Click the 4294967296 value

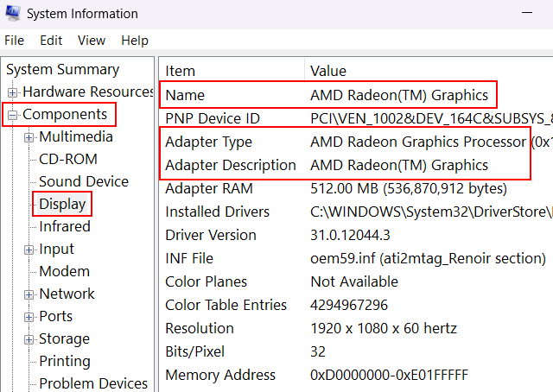pyautogui.click(x=349, y=305)
